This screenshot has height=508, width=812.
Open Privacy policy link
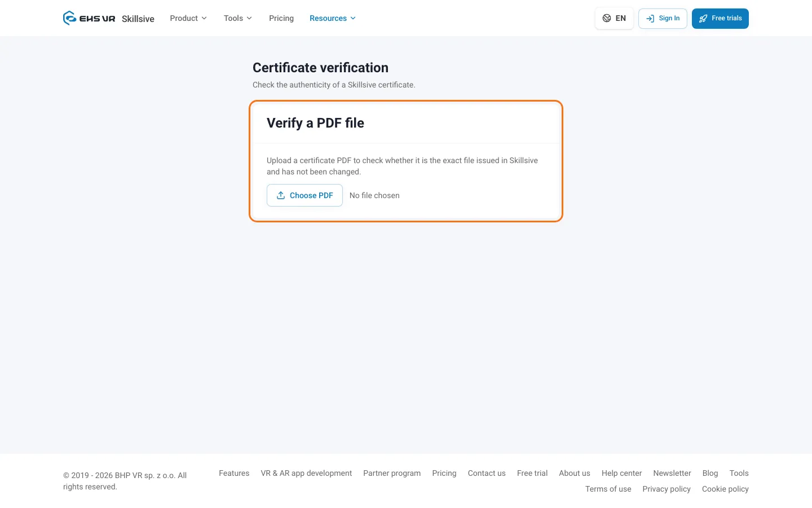[667, 489]
